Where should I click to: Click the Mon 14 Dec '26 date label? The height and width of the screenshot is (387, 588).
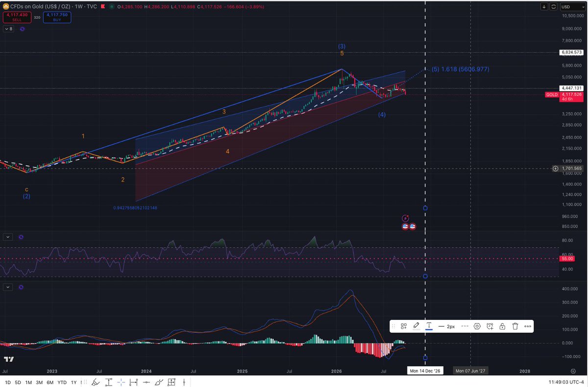(x=425, y=371)
